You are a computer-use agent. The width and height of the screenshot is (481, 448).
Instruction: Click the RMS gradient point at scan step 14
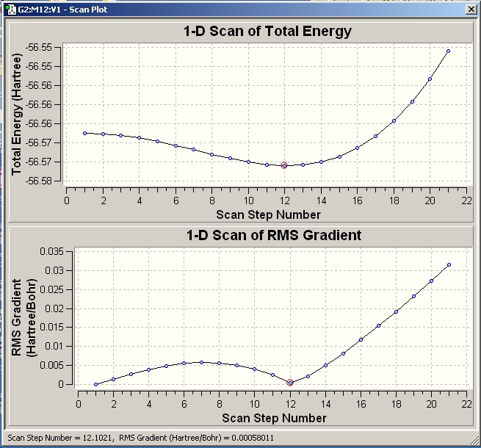tap(325, 365)
